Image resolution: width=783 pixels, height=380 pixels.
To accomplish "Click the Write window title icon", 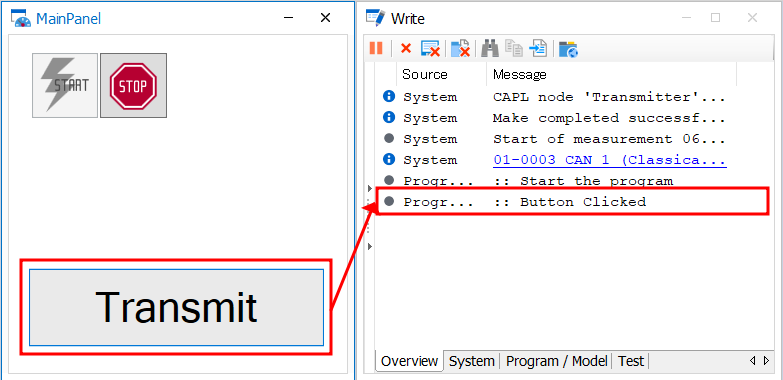I will tap(376, 18).
